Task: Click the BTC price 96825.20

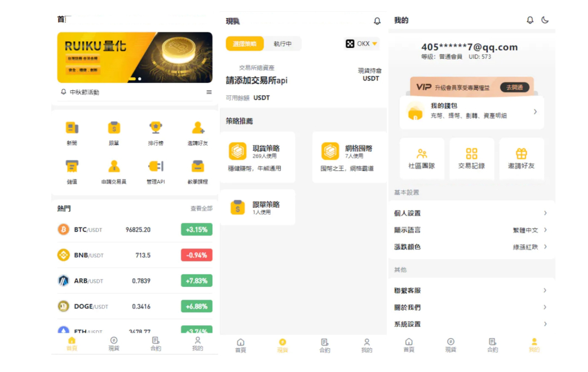Action: [138, 229]
